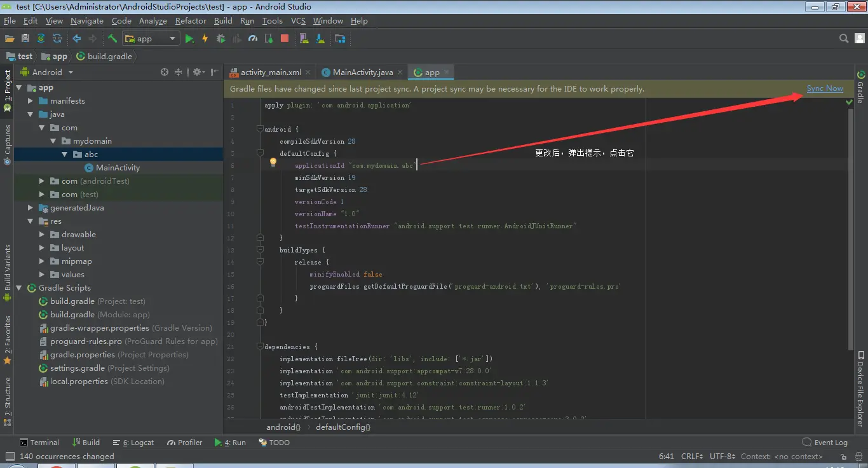The image size is (868, 468).
Task: Click the Search Everywhere magnifier icon
Action: pyautogui.click(x=844, y=39)
